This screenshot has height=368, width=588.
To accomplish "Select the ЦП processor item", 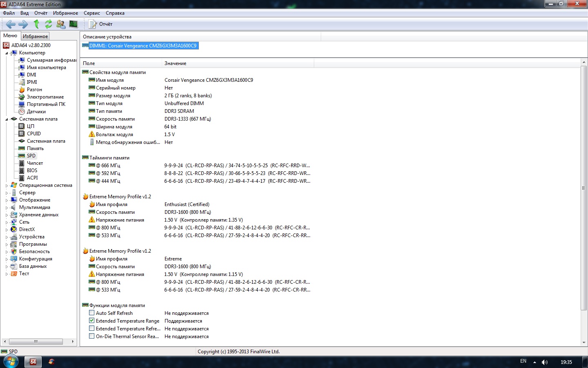I will 31,126.
